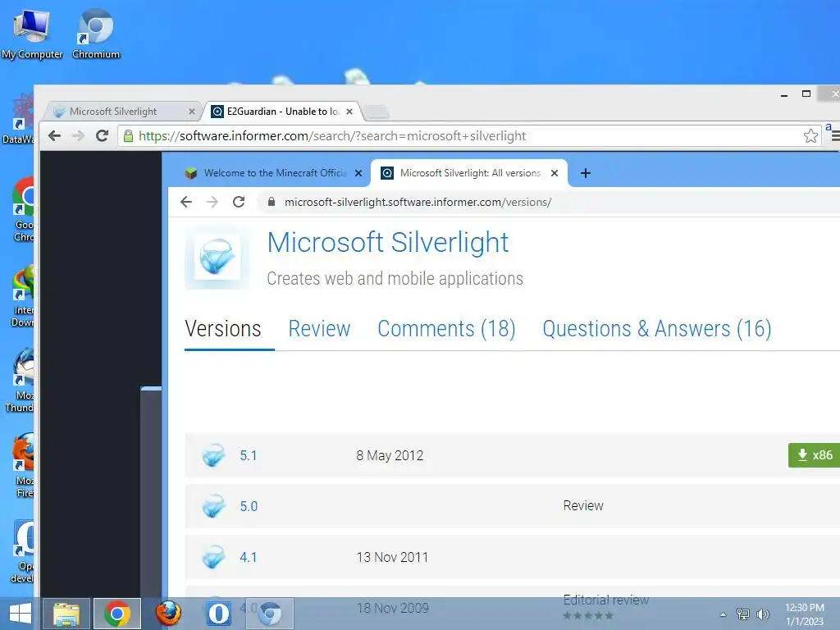This screenshot has height=630, width=840.
Task: Click the inner address bar padlock
Action: [x=272, y=202]
